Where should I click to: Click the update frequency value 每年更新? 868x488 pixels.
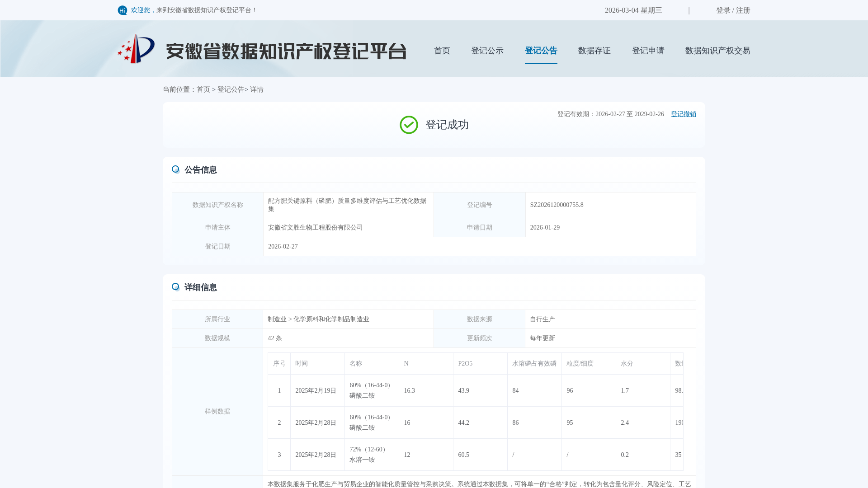pyautogui.click(x=542, y=338)
